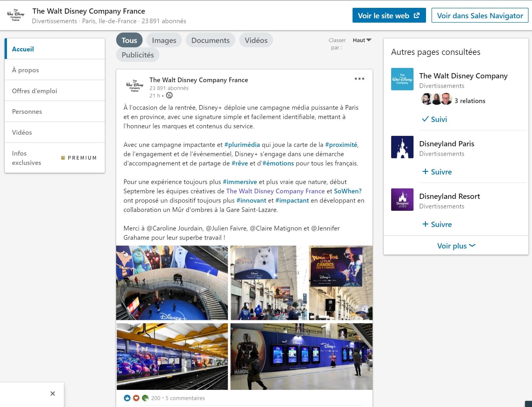Click the gold Premium badge icon
This screenshot has width=532, height=407.
pos(63,158)
